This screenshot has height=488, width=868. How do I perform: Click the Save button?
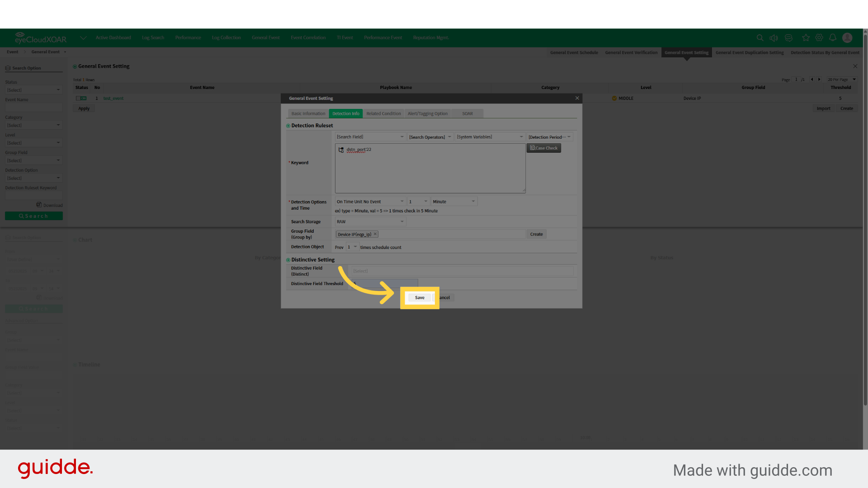419,297
